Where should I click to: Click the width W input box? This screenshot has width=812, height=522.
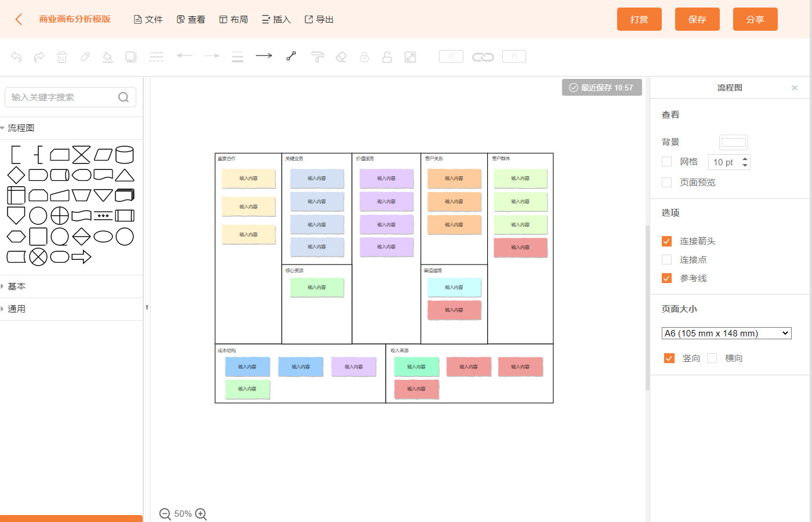coord(451,56)
